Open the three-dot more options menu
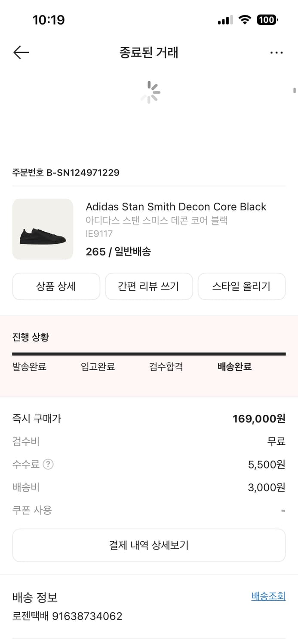Viewport: 298px width, 644px height. [276, 52]
